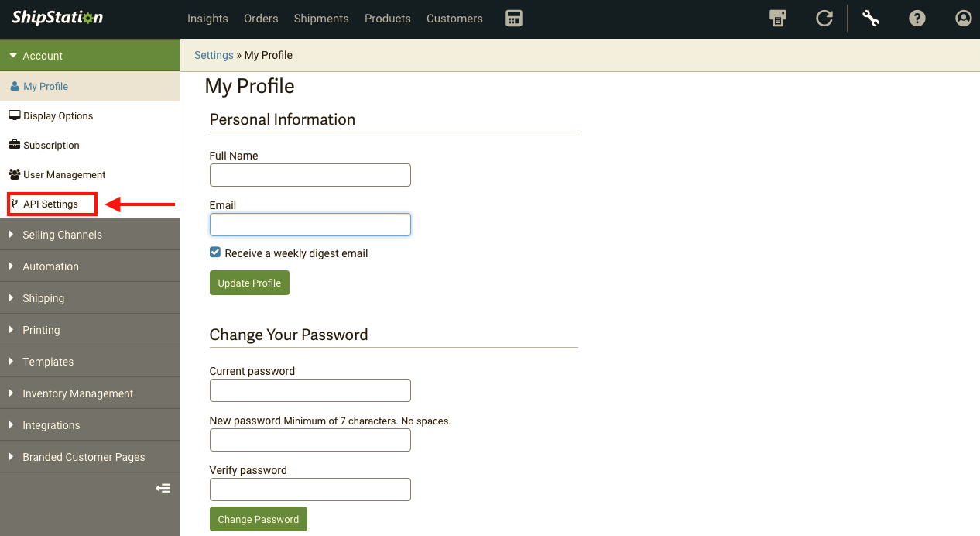Open the Insights menu
Image resolution: width=980 pixels, height=536 pixels.
pyautogui.click(x=207, y=19)
